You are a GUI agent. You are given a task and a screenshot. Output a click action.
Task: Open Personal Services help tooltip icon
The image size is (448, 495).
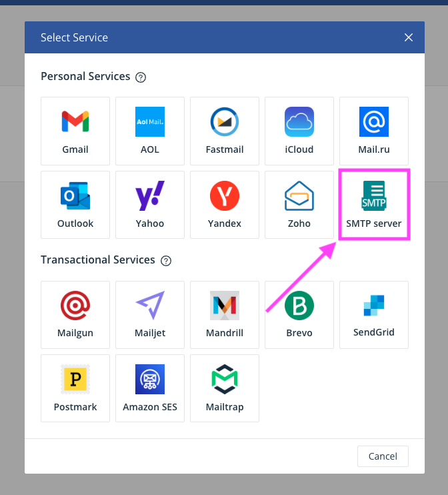pos(141,77)
